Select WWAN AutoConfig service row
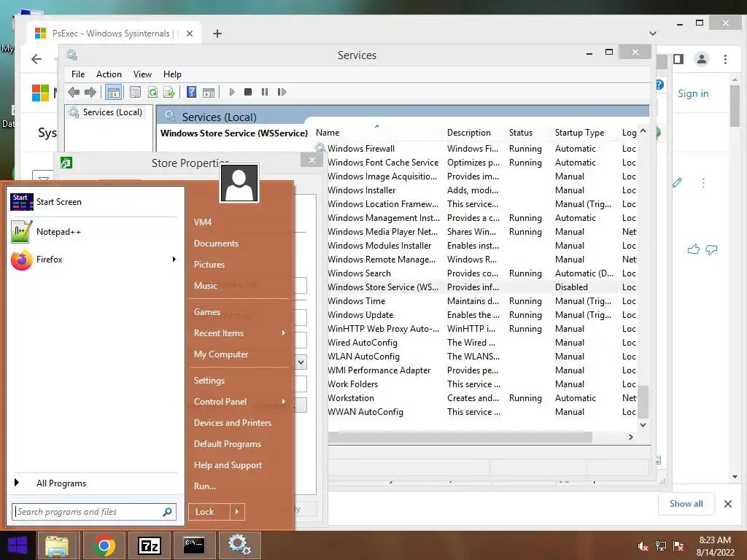Viewport: 747px width, 560px height. pos(482,412)
